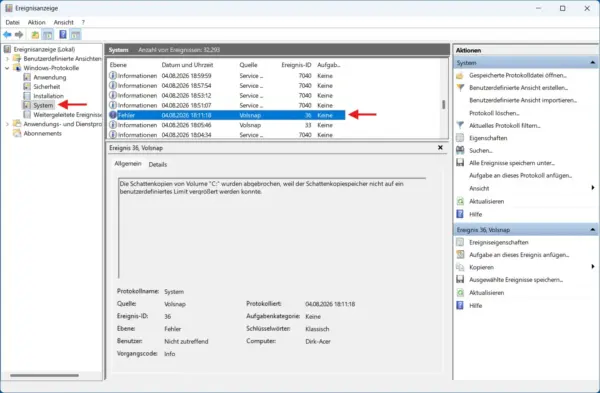The height and width of the screenshot is (393, 600).
Task: Click Aktuelles Protokoll filtern
Action: pyautogui.click(x=505, y=126)
